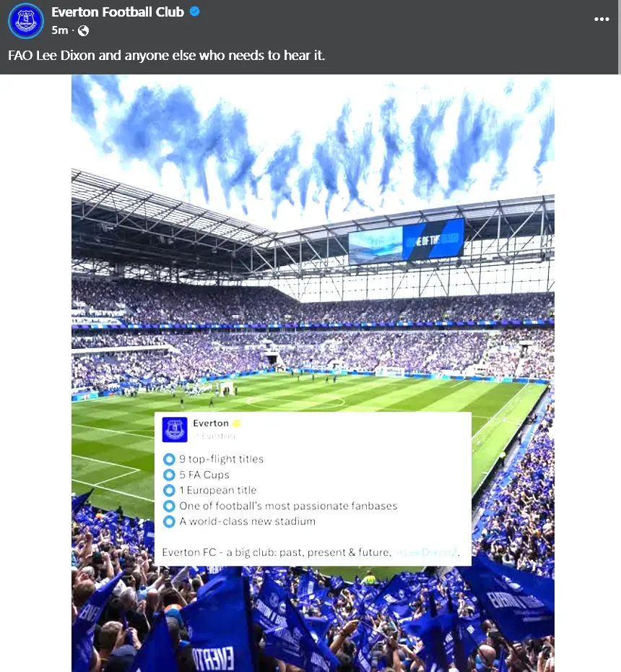Open the Everton Football Club page name
Image resolution: width=621 pixels, height=672 pixels.
[x=118, y=12]
